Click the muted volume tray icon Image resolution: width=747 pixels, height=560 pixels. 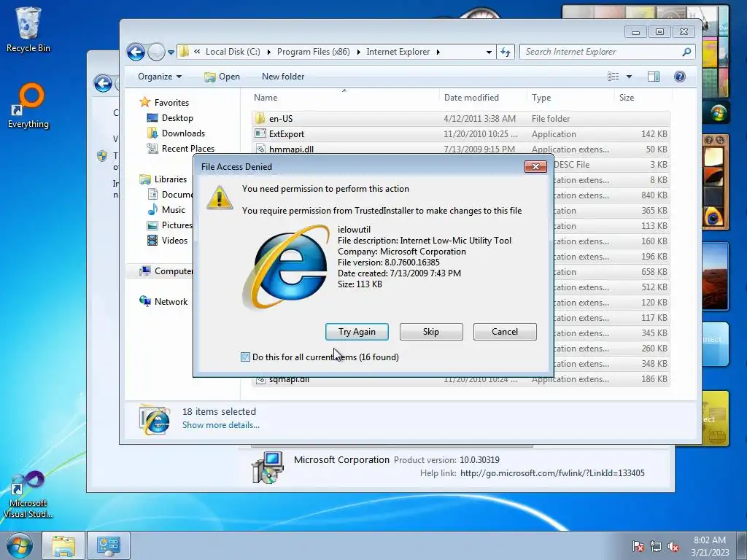673,545
